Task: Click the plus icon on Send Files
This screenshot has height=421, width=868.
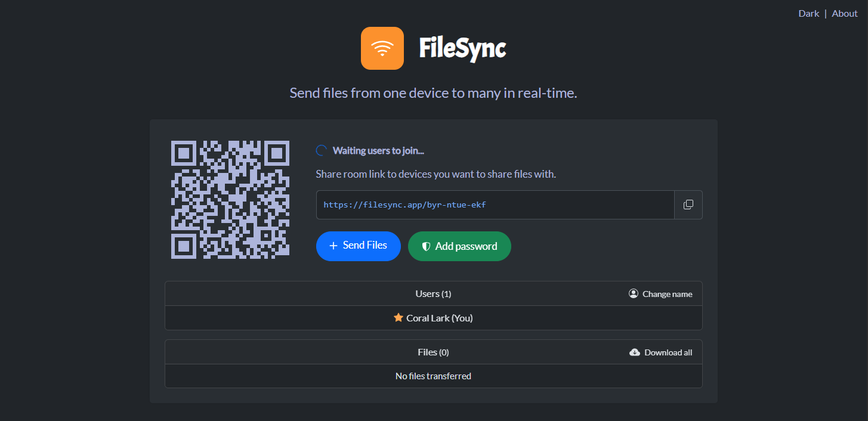Action: coord(333,246)
